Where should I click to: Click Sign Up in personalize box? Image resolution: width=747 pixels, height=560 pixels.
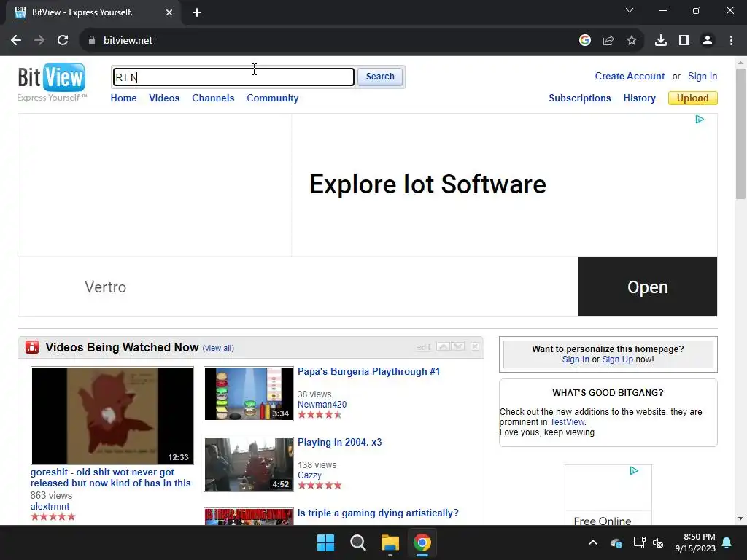point(617,359)
